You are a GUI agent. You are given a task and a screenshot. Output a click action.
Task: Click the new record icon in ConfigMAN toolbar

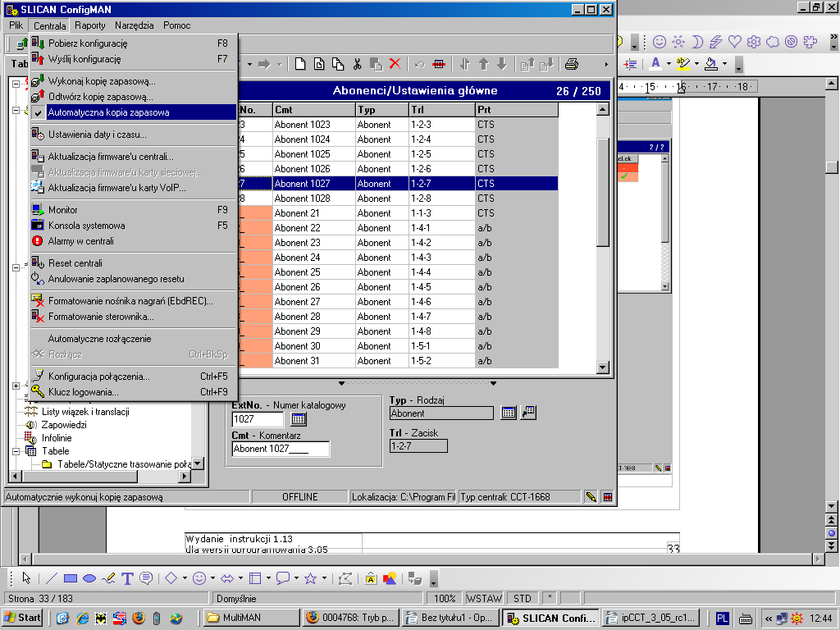click(x=300, y=64)
